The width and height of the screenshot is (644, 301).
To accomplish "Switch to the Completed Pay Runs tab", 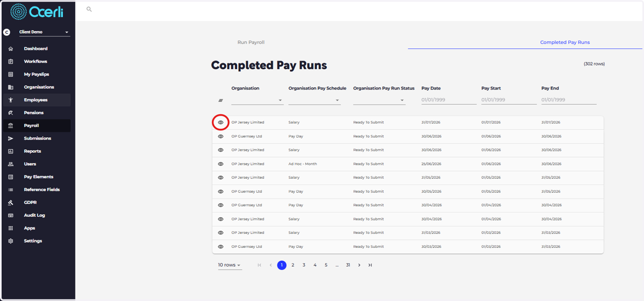I will click(565, 42).
